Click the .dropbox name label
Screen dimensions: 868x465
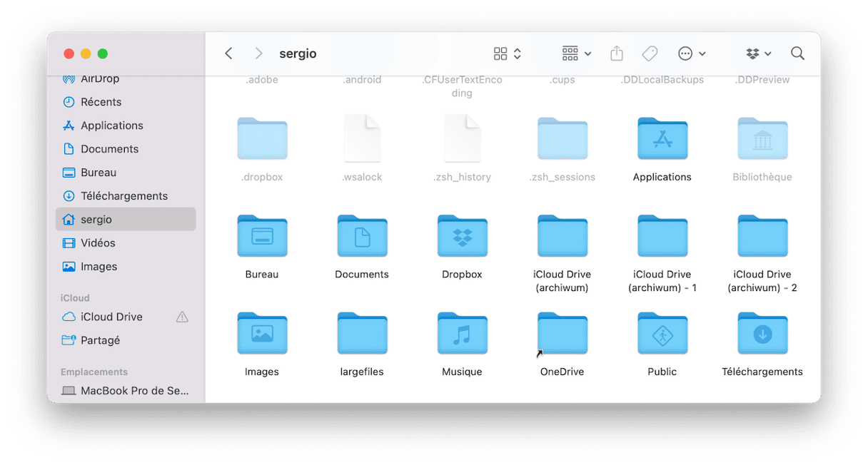[262, 177]
